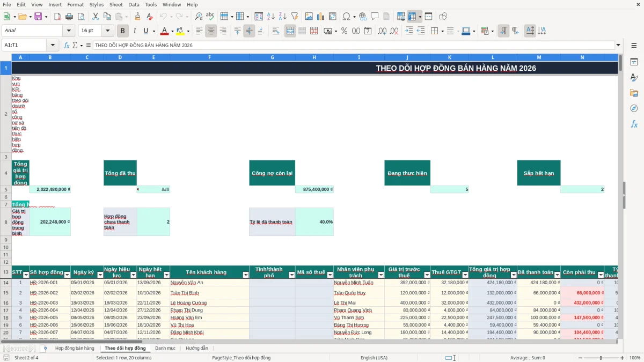Export directly as PDF
The image size is (644, 362).
coord(57,17)
